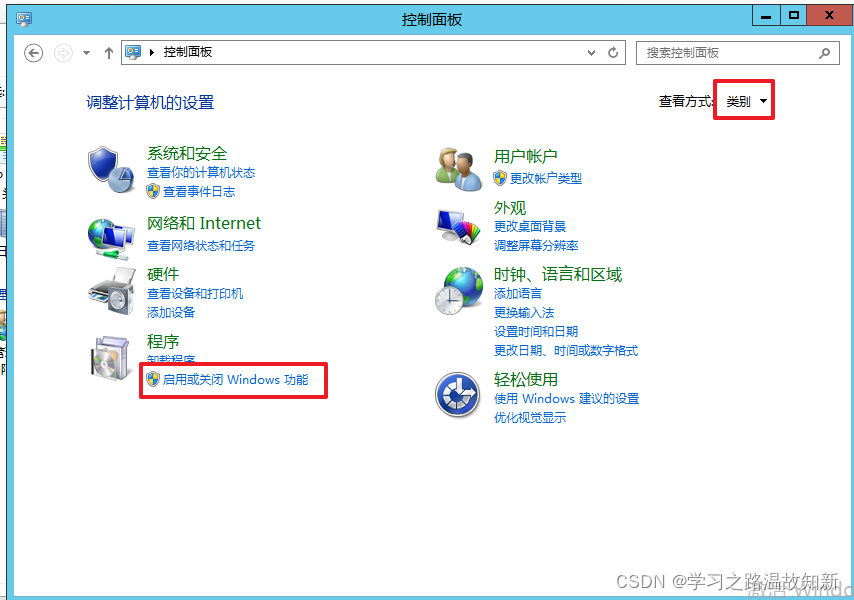Open the Network and Internet globe icon

pyautogui.click(x=111, y=239)
